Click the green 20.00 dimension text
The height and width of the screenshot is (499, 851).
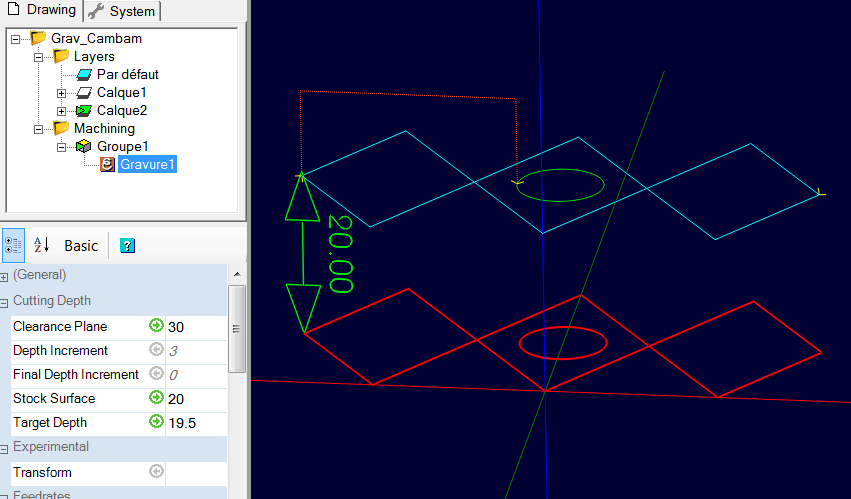(x=341, y=254)
